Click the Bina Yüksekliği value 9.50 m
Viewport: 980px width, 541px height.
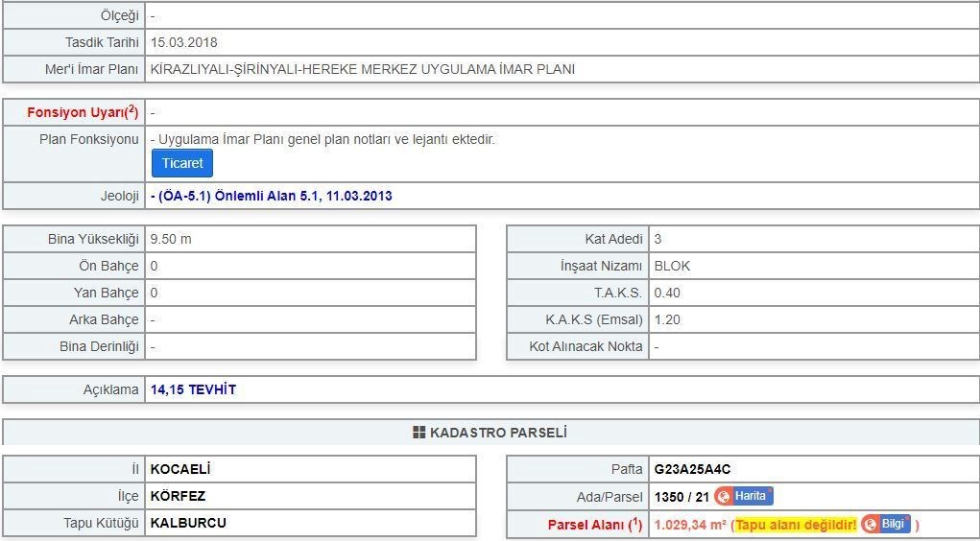click(x=171, y=239)
